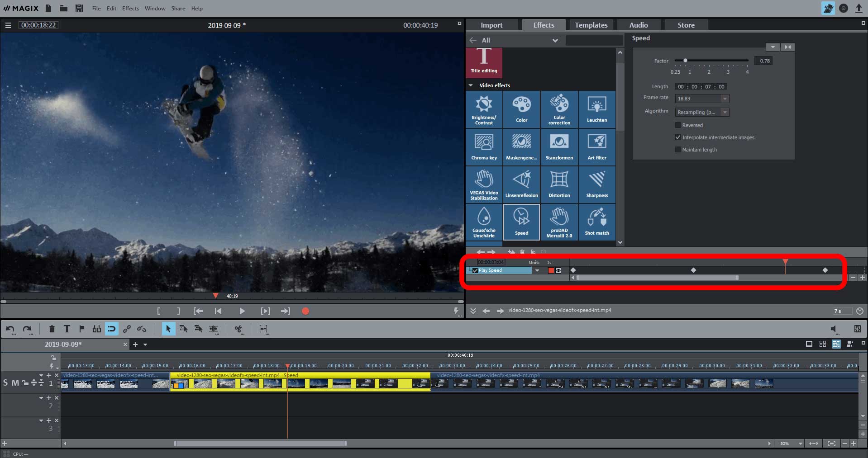
Task: Open the Sharpness effect
Action: [597, 184]
